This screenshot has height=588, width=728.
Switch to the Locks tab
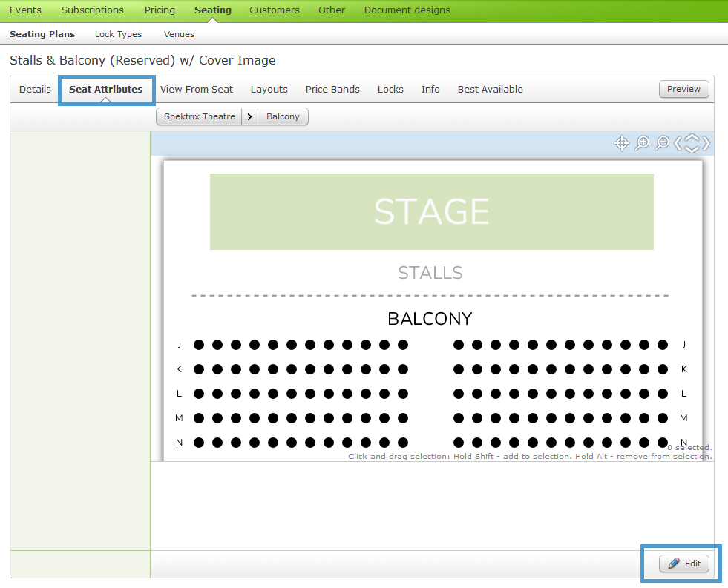pos(390,90)
